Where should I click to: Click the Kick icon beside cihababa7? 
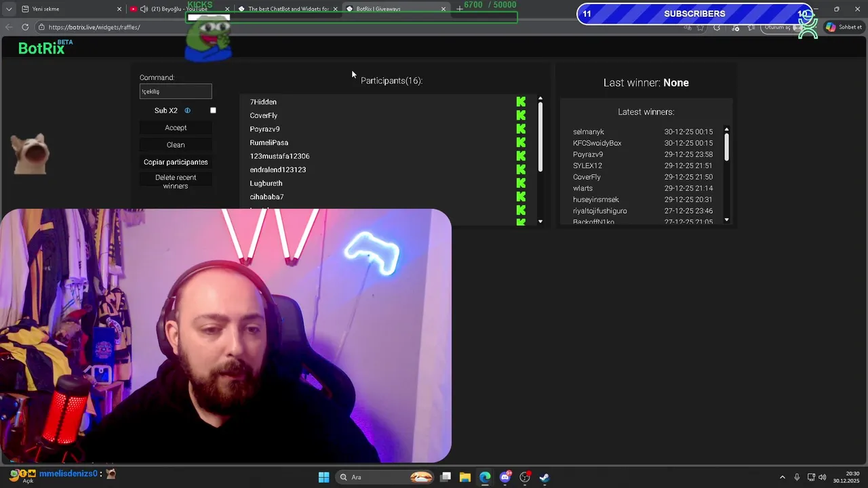tap(521, 197)
